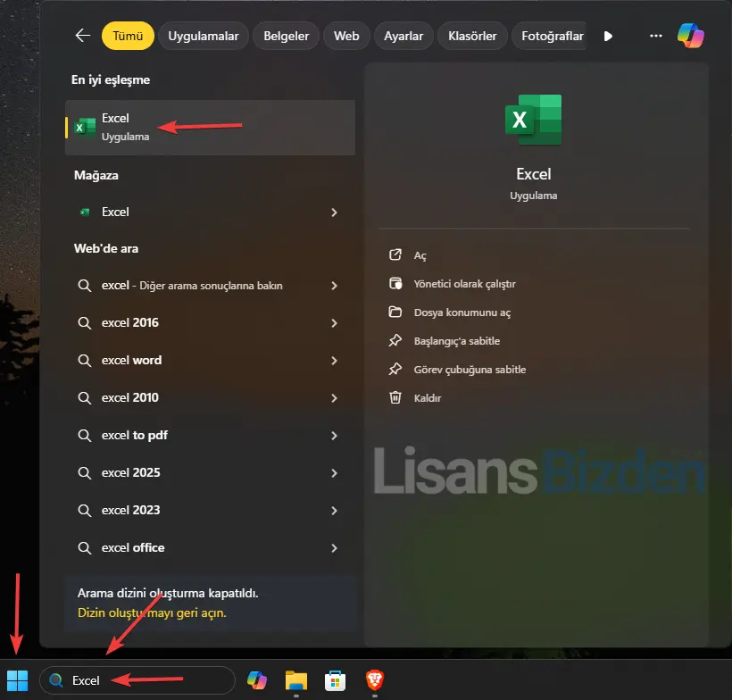Click the large Excel logo in details pane
This screenshot has height=700, width=732.
(533, 120)
